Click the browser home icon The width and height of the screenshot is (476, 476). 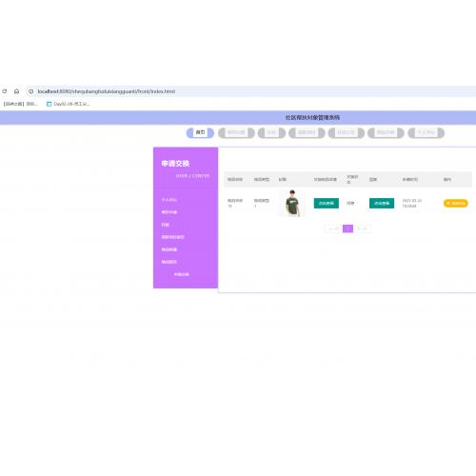16,91
